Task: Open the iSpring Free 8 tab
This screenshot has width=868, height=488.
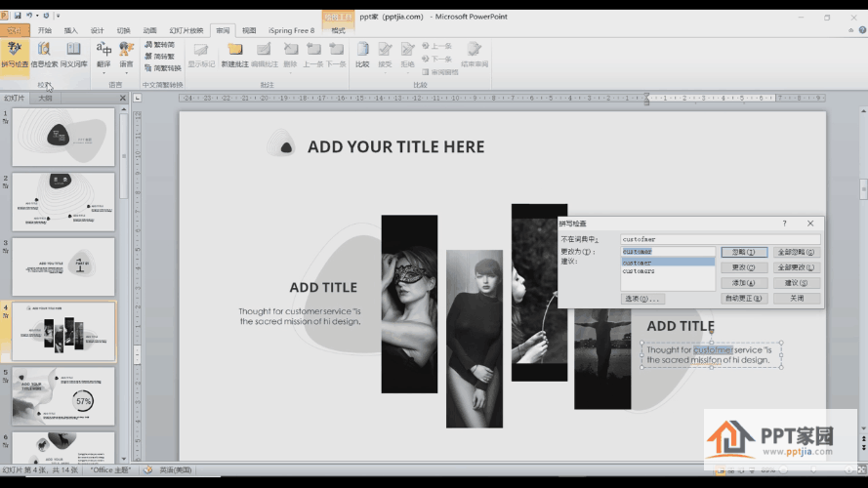Action: [291, 30]
